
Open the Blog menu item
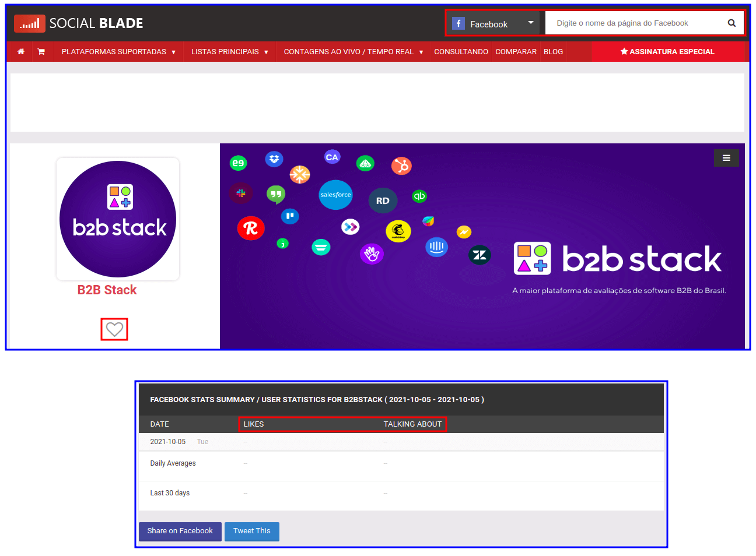point(553,51)
